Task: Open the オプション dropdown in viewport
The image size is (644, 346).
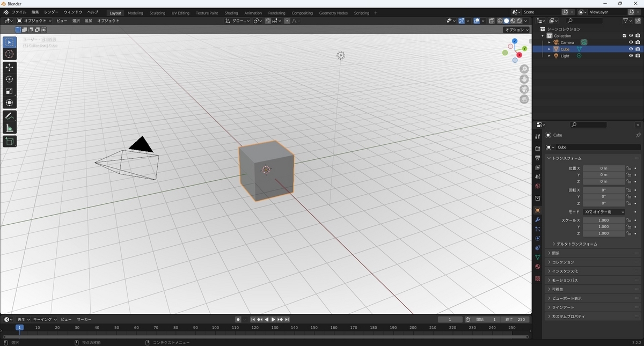Action: tap(517, 30)
